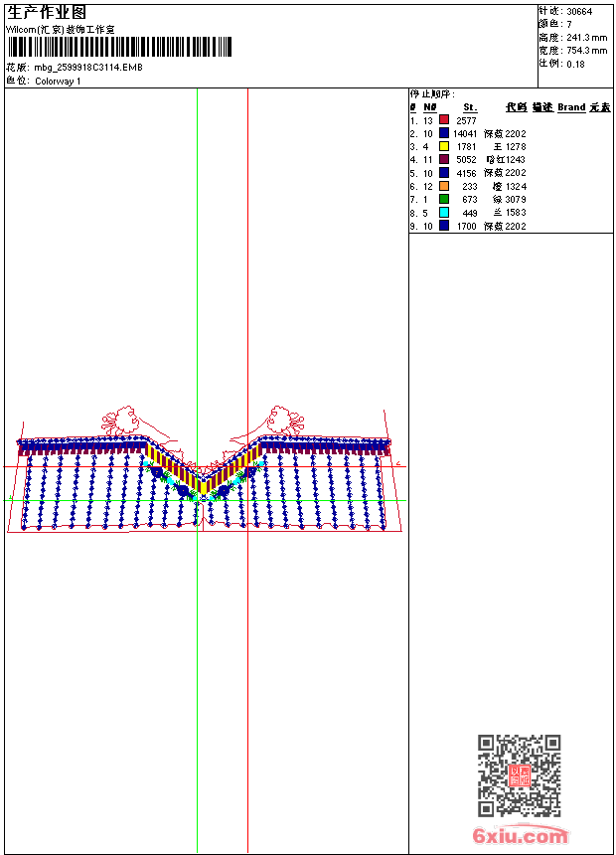Click the '生产作业图' title text
Viewport: 616px width, 855px height.
(x=47, y=13)
